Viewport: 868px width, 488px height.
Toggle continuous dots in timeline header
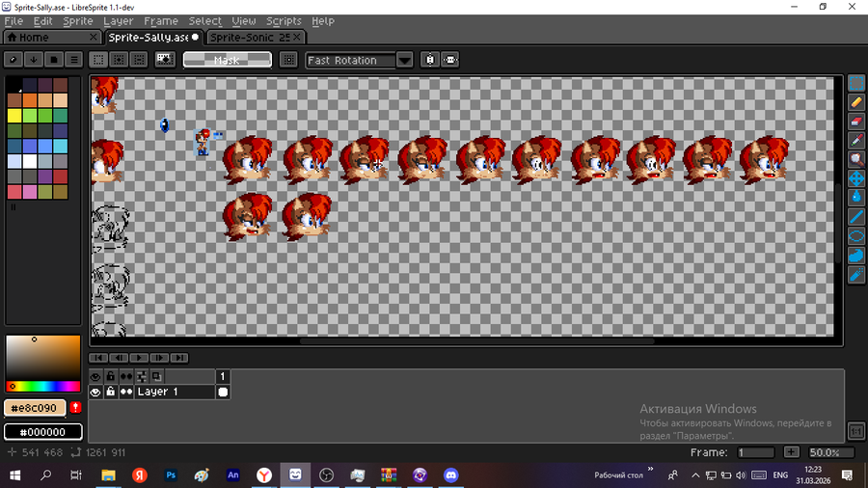[126, 377]
